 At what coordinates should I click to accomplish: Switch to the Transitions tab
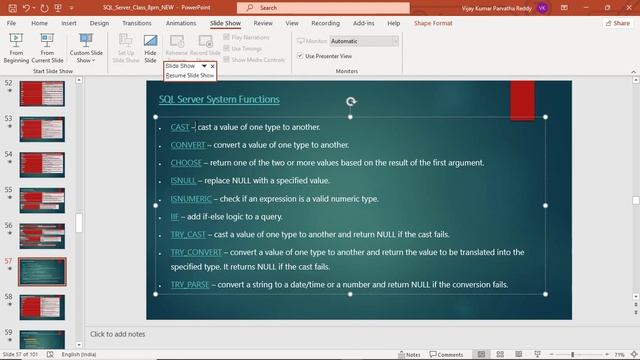137,23
